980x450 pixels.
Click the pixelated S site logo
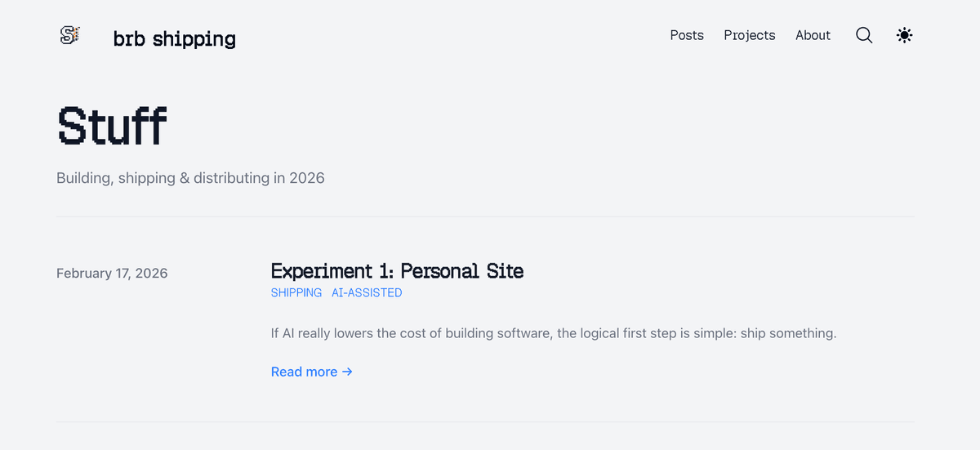tap(70, 35)
